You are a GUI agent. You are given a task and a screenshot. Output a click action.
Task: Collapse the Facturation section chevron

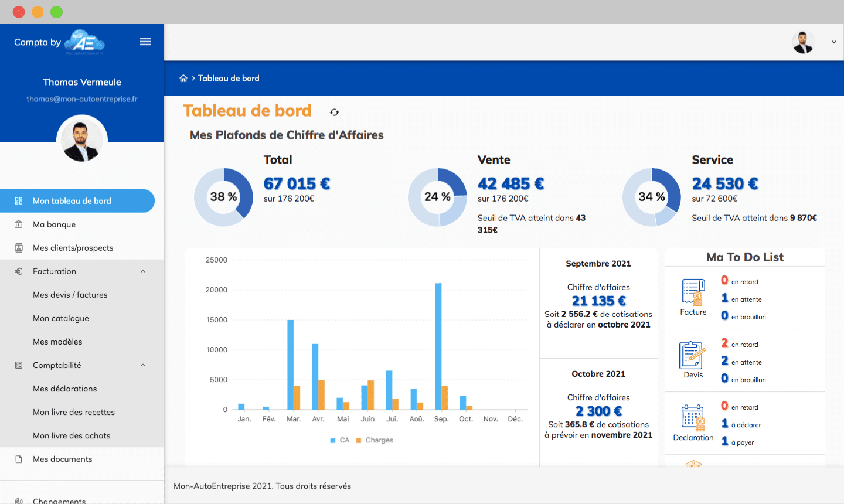142,271
